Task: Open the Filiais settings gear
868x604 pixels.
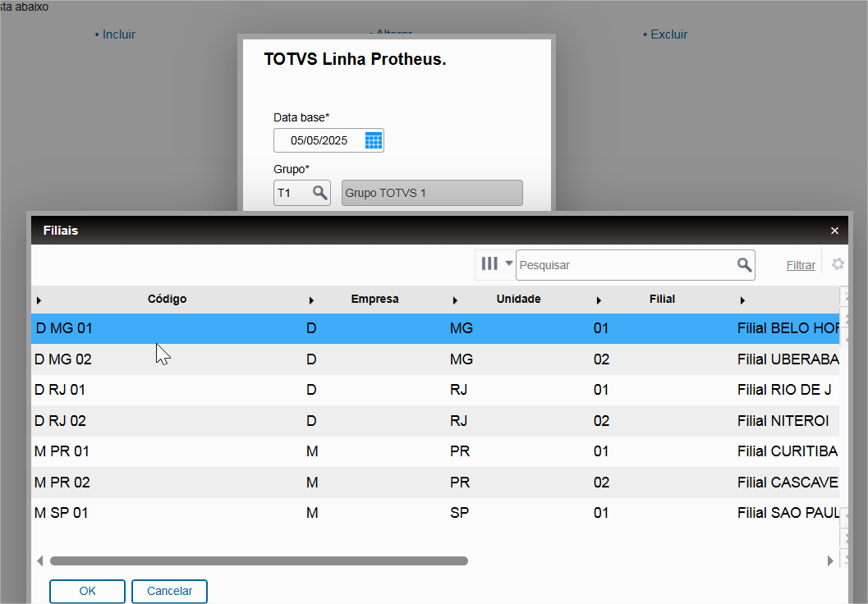Action: click(x=838, y=264)
